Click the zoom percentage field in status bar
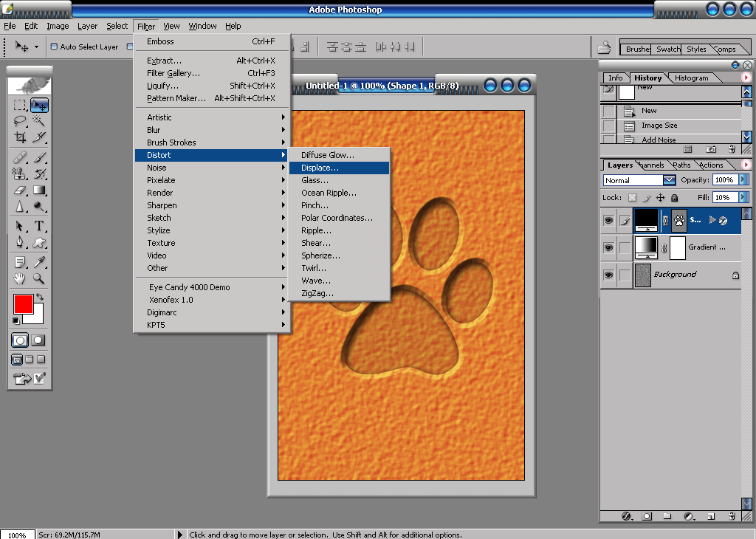 tap(18, 535)
